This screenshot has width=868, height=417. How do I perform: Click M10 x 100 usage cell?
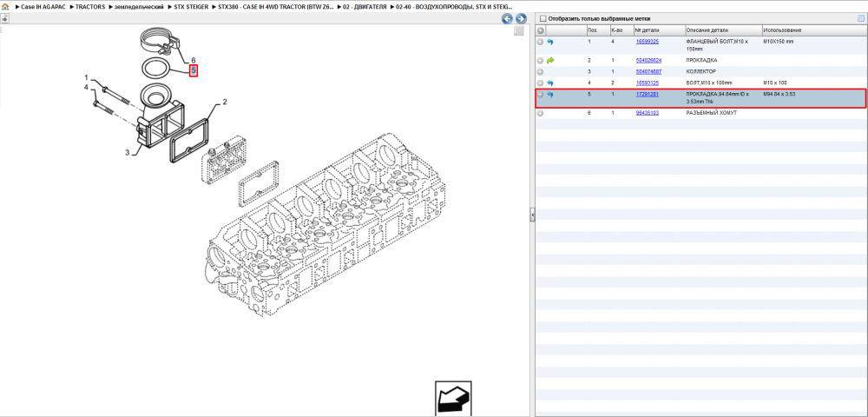pos(775,83)
